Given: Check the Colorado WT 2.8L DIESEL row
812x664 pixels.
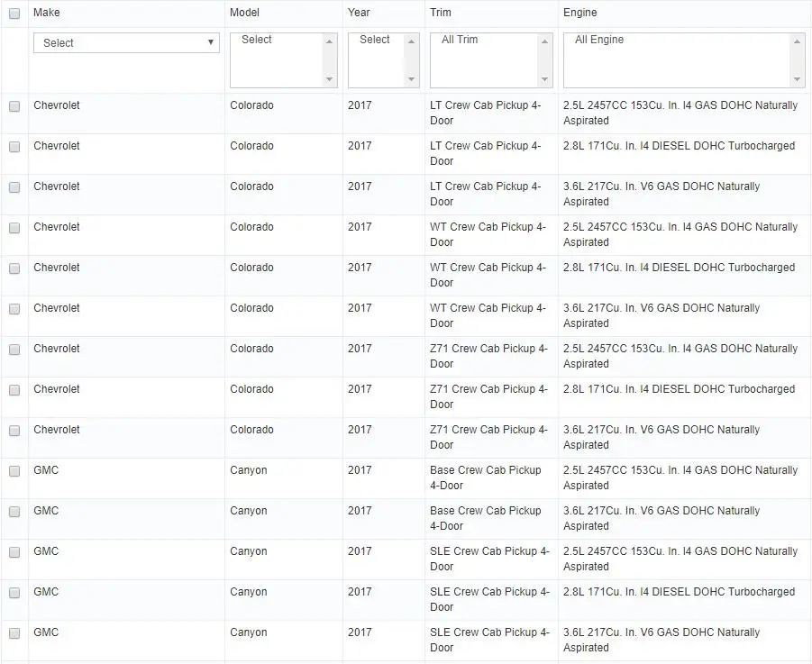Looking at the screenshot, I should tap(14, 268).
